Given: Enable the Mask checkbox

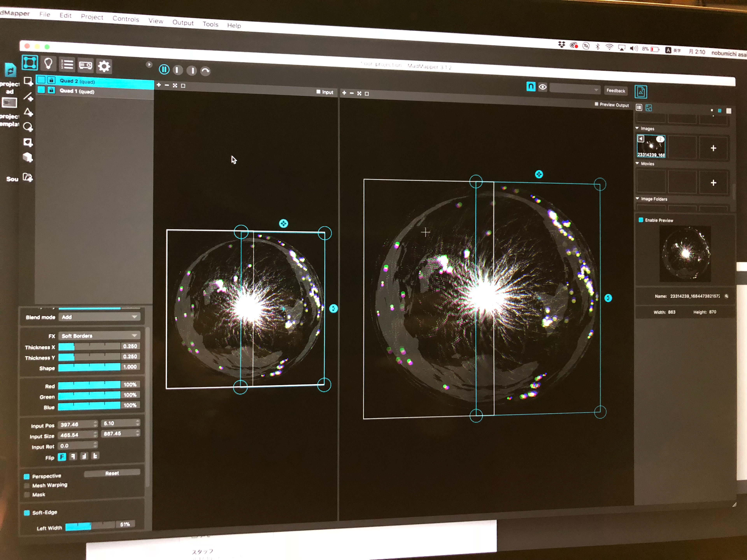Looking at the screenshot, I should pos(27,495).
